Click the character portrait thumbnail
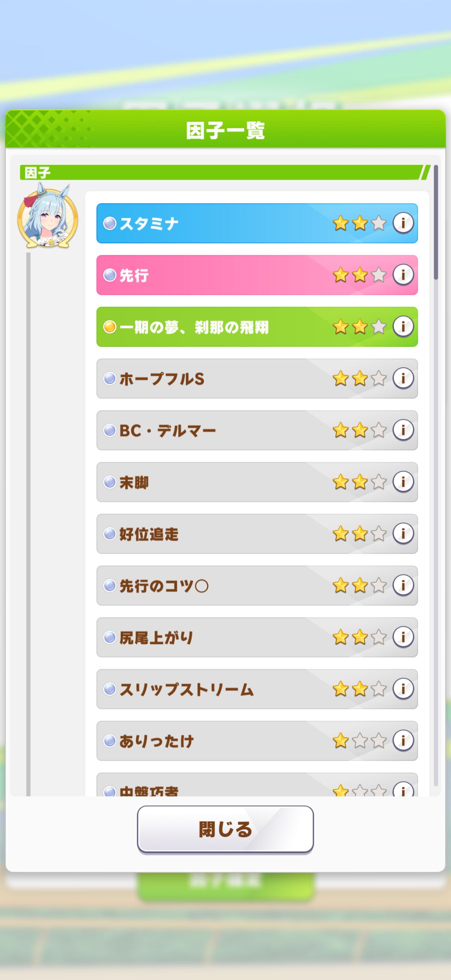The height and width of the screenshot is (980, 451). click(47, 218)
